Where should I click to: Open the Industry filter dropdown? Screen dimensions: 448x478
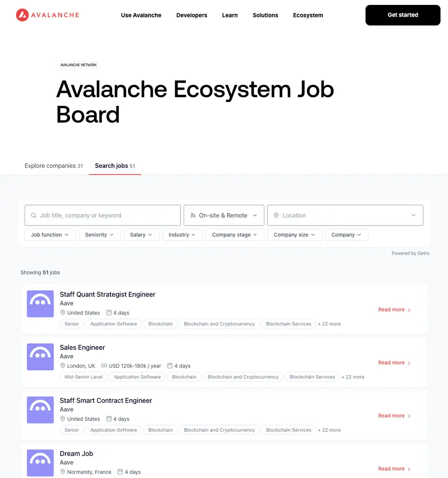(x=182, y=235)
